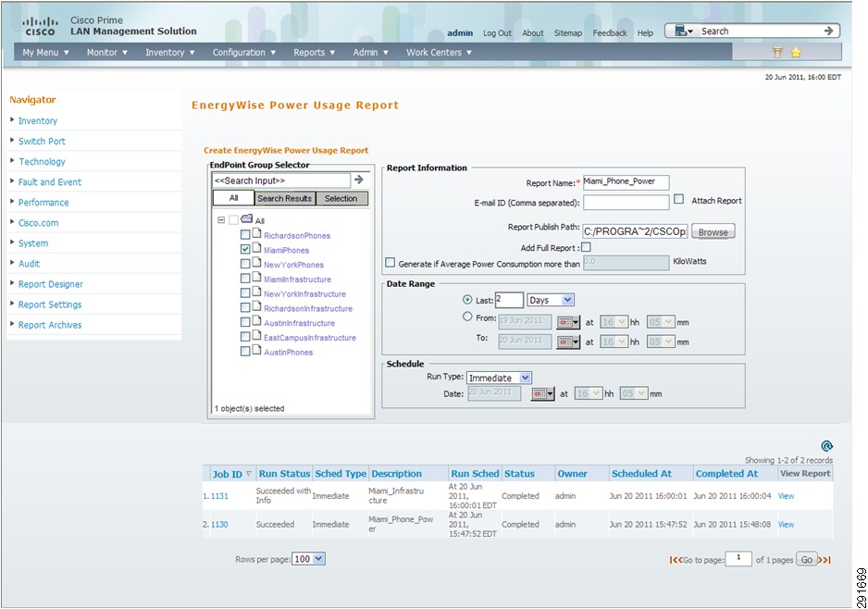Open the Days unit dropdown
Screen dimensions: 868x609
pos(551,300)
